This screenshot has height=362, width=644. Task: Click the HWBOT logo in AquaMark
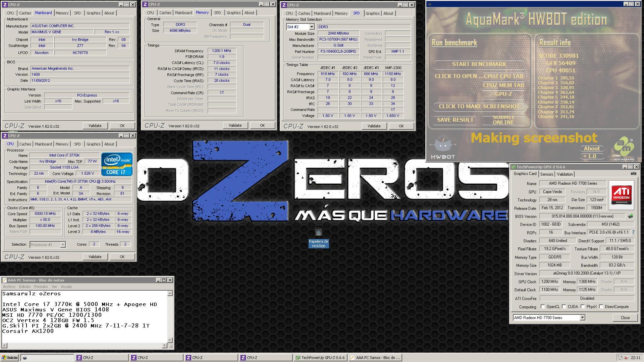click(443, 147)
